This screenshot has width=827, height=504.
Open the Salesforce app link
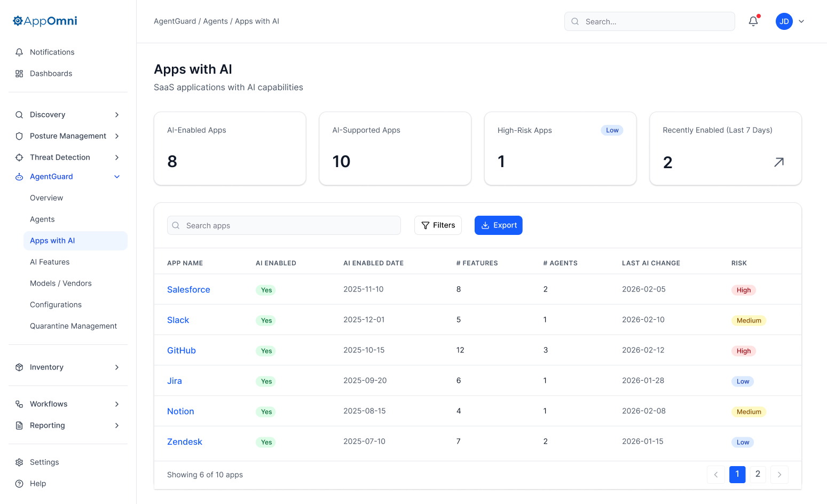(x=188, y=289)
